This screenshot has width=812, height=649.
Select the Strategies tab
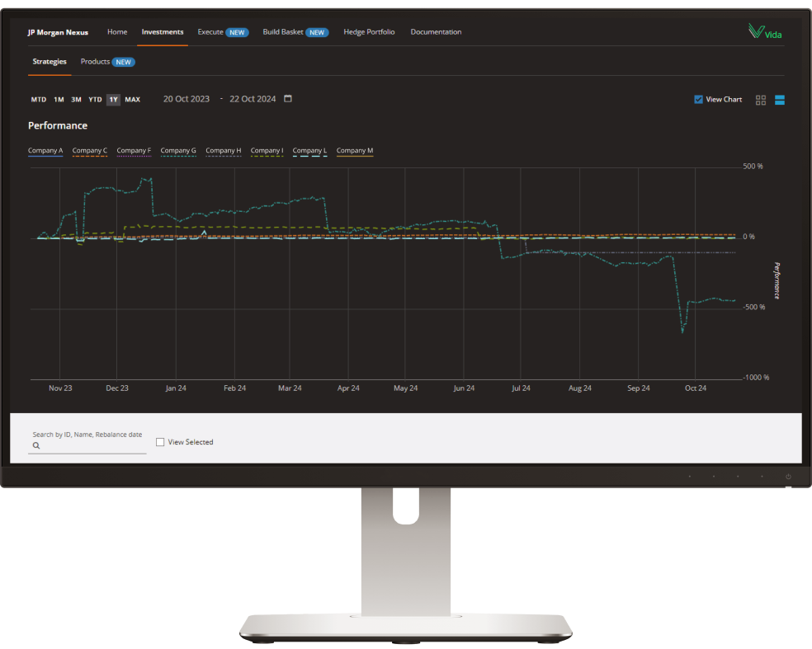click(50, 62)
